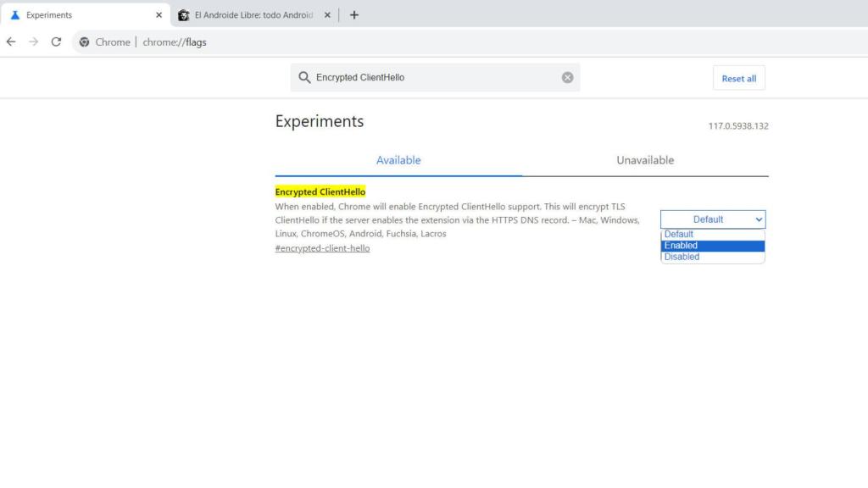Select Disabled option in dropdown list
The height and width of the screenshot is (488, 868).
tap(712, 257)
